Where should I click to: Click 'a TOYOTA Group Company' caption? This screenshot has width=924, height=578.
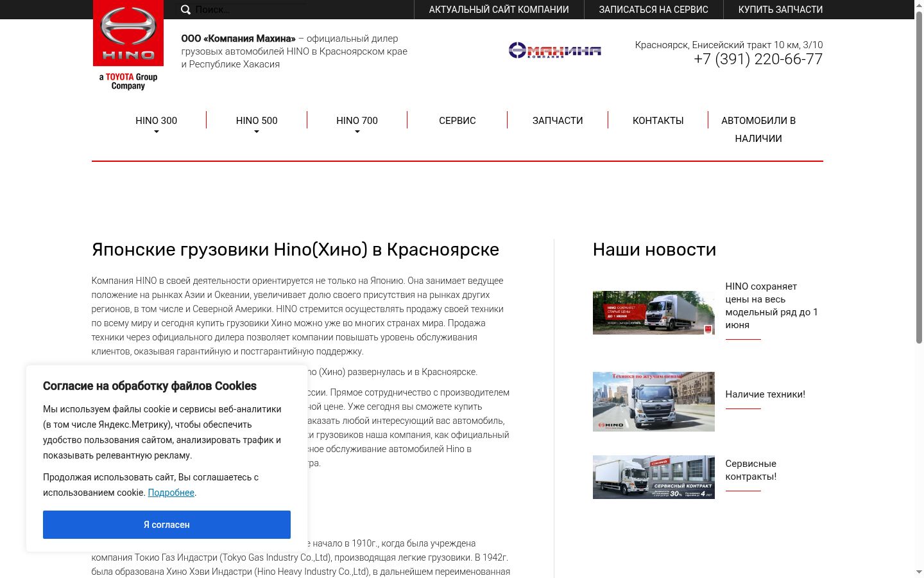coord(128,82)
